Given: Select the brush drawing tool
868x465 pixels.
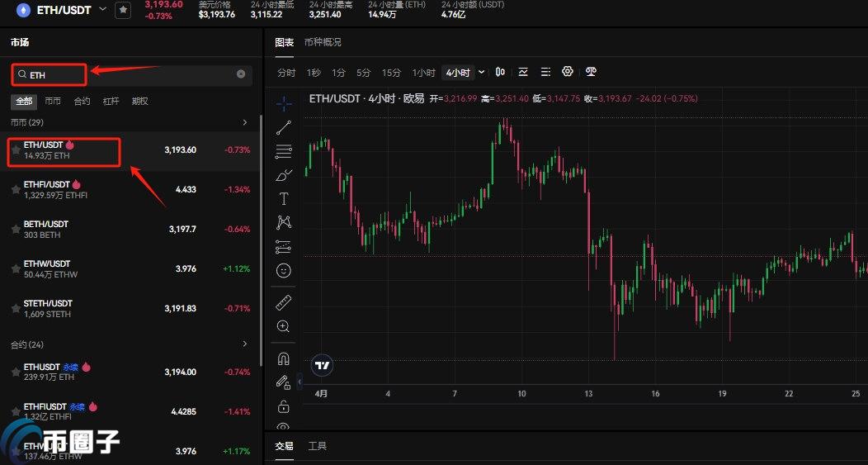Looking at the screenshot, I should 284,175.
